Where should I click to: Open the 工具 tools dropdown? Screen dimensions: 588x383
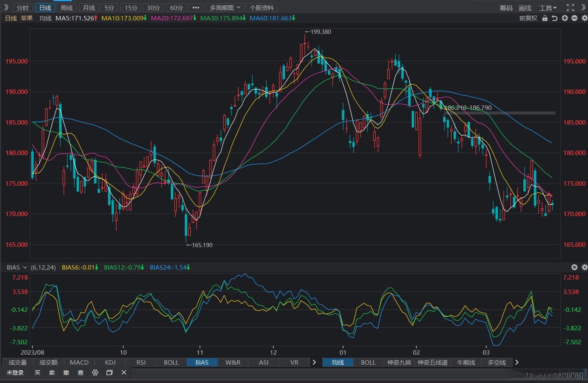(548, 8)
